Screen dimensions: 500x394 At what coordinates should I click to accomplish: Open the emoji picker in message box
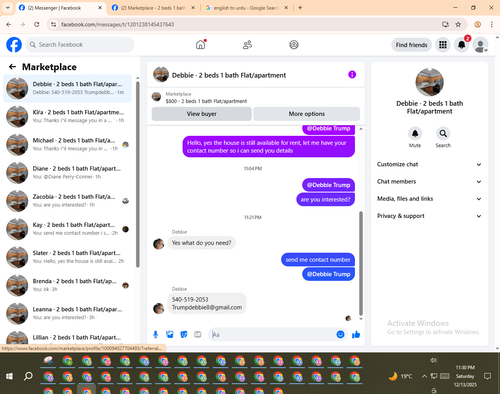coord(340,334)
